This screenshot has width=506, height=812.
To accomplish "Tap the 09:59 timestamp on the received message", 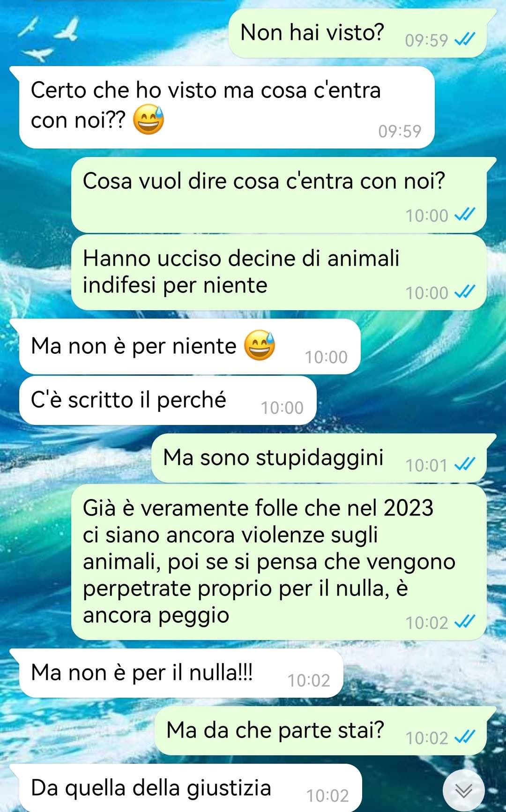I will pos(400,131).
